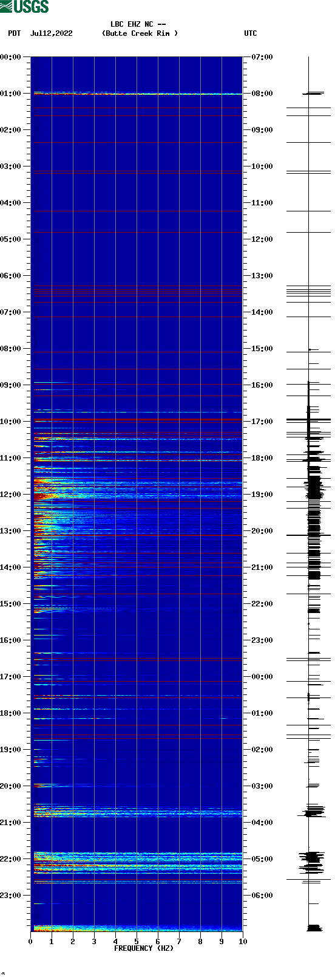The width and height of the screenshot is (335, 980).
Task: Click the UTC time label '19:00'
Action: pos(262,495)
